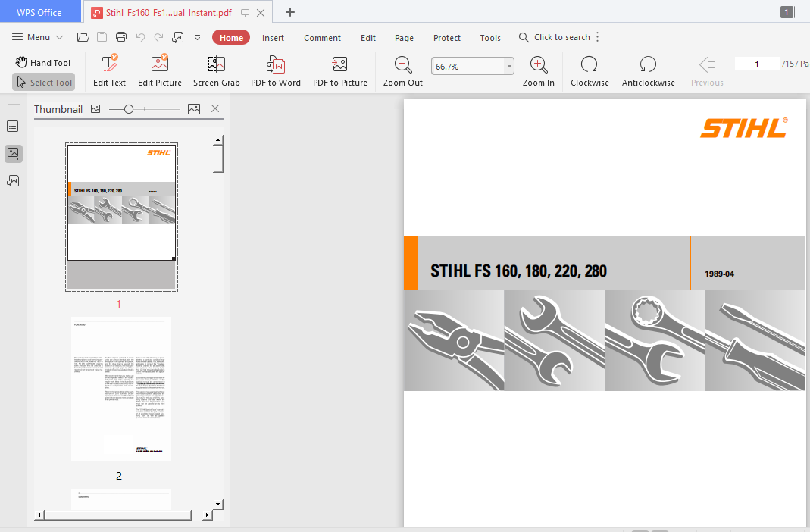This screenshot has height=532, width=810.
Task: Rotate page Clockwise
Action: tap(590, 70)
